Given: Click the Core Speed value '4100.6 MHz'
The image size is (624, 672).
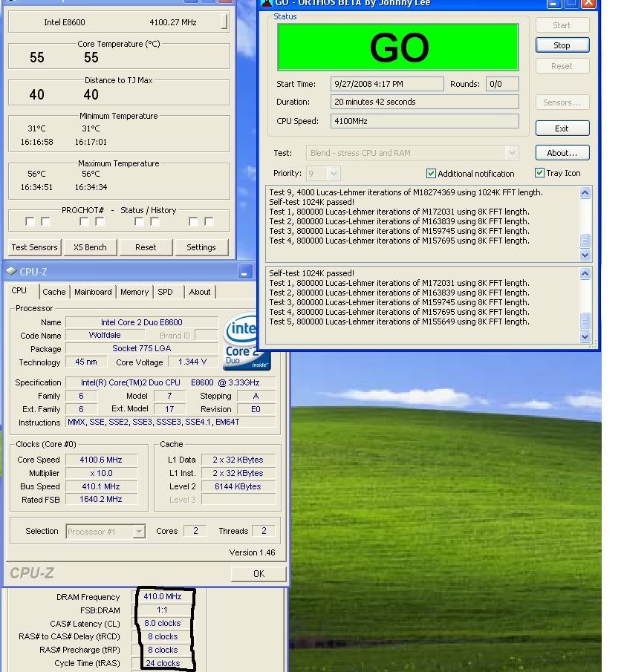Looking at the screenshot, I should click(x=101, y=460).
